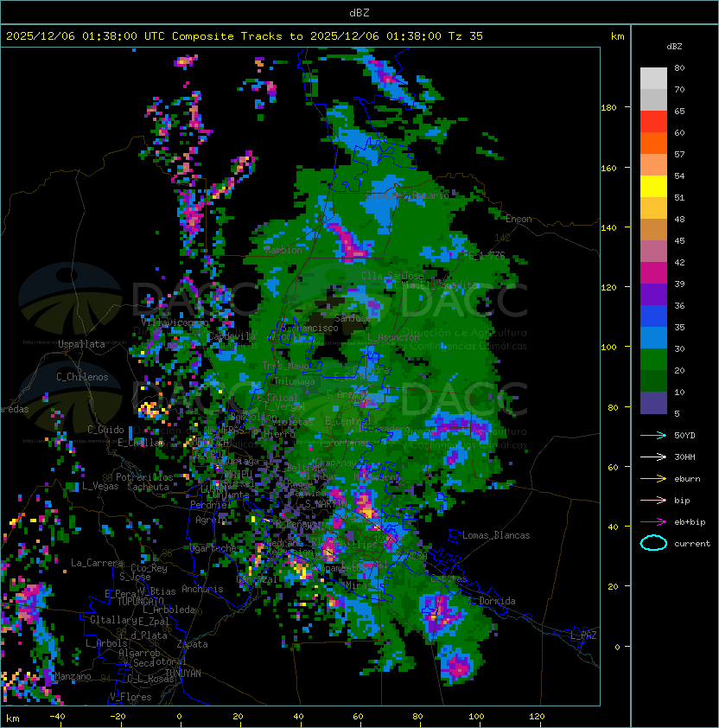The height and width of the screenshot is (728, 719).
Task: Click the Rambion place label
Action: [x=283, y=250]
